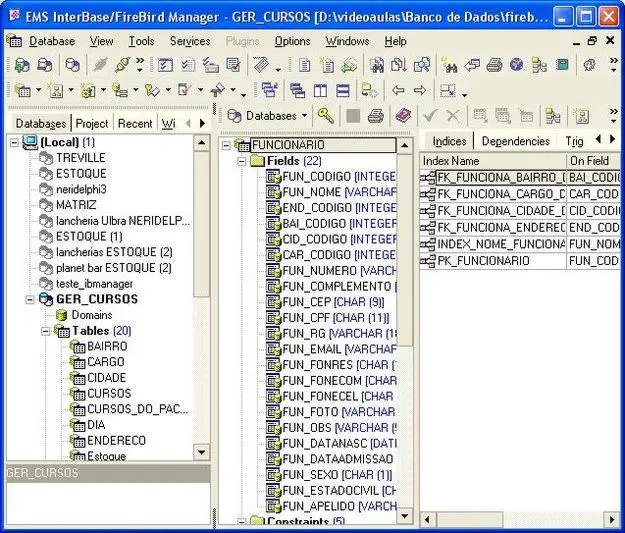
Task: Open the Database menu
Action: 52,41
